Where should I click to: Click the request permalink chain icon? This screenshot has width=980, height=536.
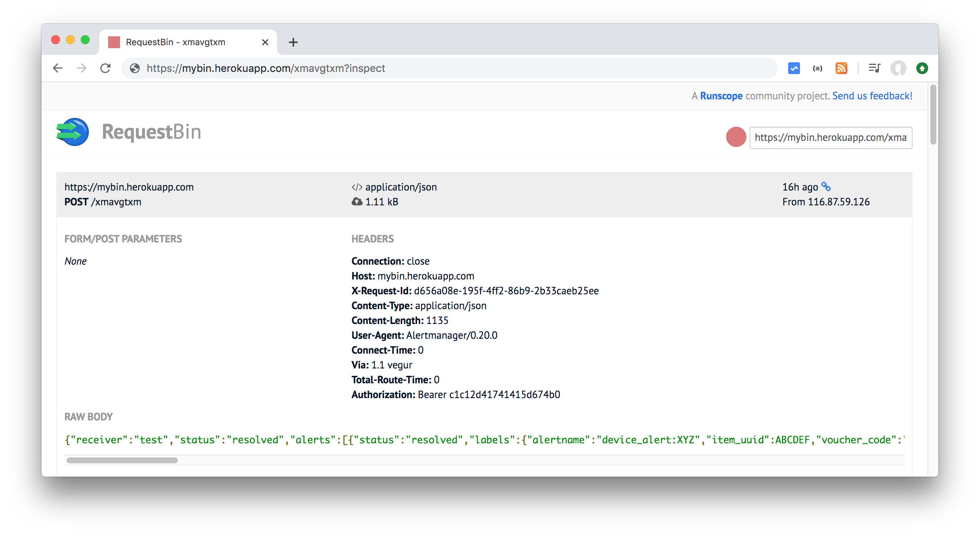826,186
